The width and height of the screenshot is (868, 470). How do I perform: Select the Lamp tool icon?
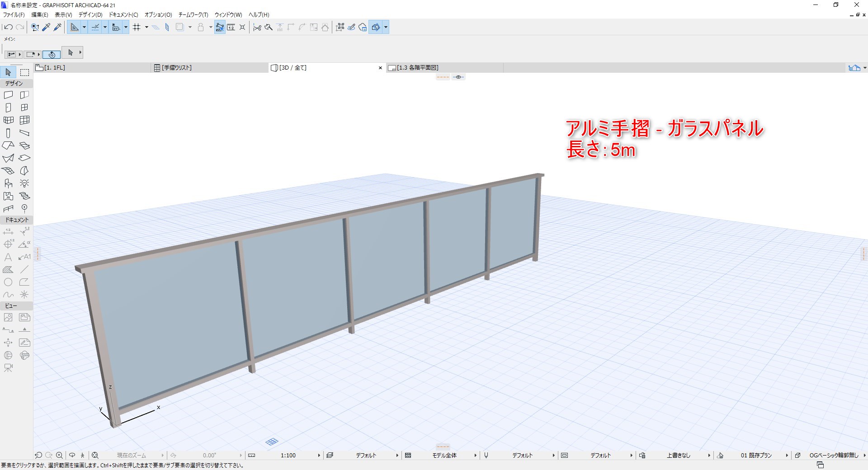tap(24, 183)
